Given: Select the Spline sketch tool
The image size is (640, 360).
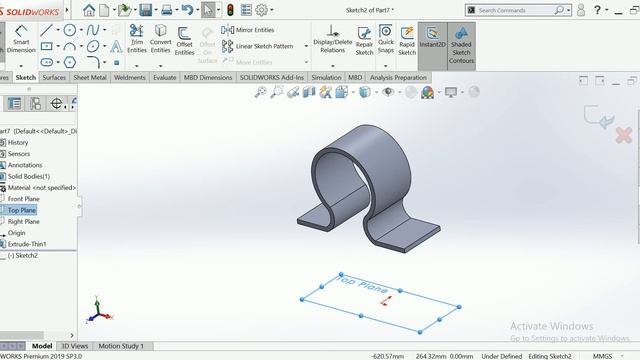Looking at the screenshot, I should [x=93, y=30].
